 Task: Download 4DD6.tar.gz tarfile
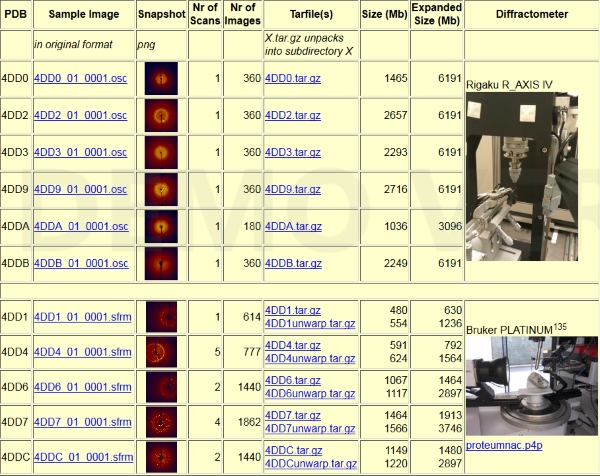[x=293, y=380]
